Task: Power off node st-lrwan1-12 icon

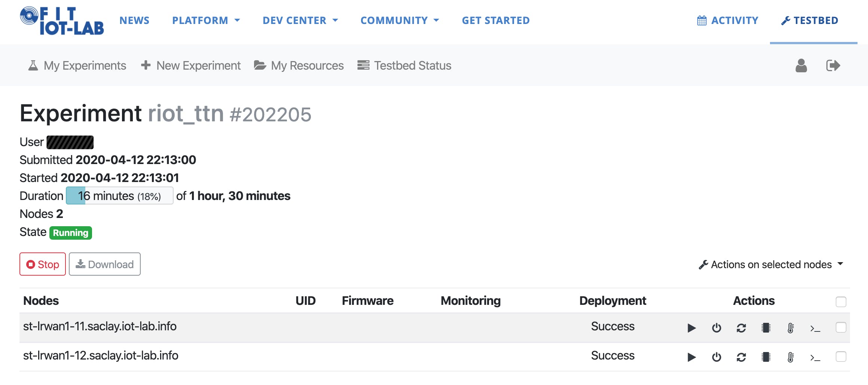Action: pyautogui.click(x=716, y=357)
